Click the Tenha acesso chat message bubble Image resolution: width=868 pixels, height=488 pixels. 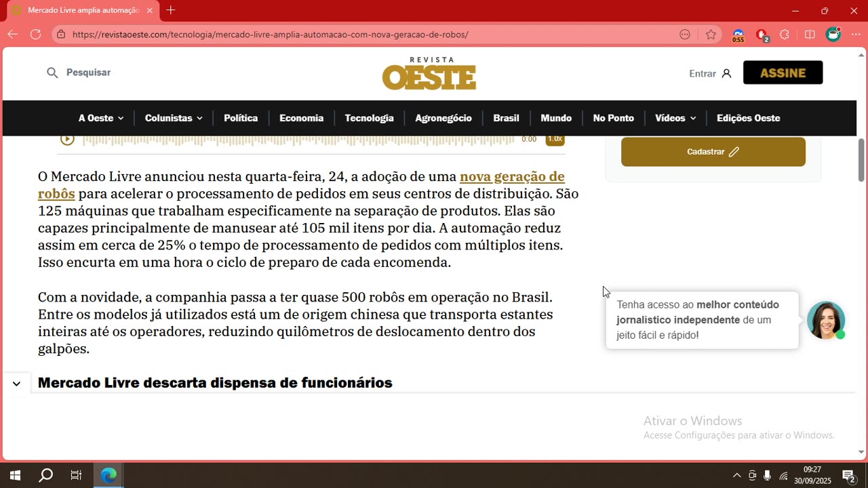pyautogui.click(x=703, y=320)
